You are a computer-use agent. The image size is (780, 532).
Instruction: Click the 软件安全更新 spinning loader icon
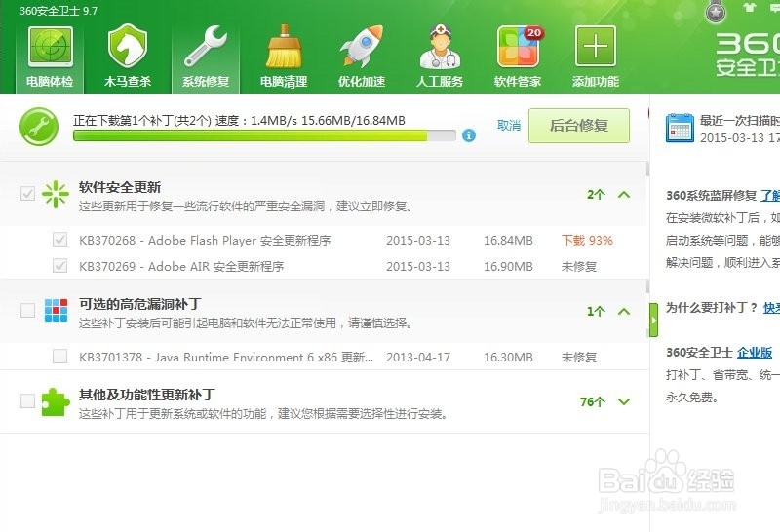[56, 193]
